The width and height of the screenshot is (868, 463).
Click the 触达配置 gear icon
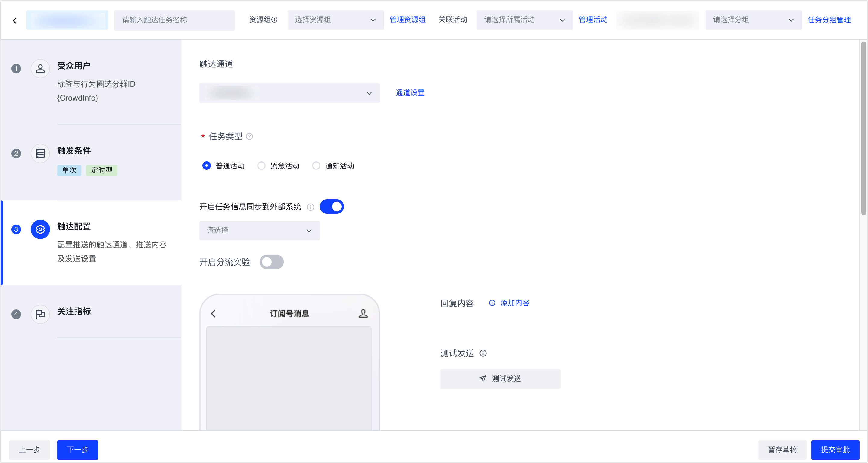tap(40, 229)
